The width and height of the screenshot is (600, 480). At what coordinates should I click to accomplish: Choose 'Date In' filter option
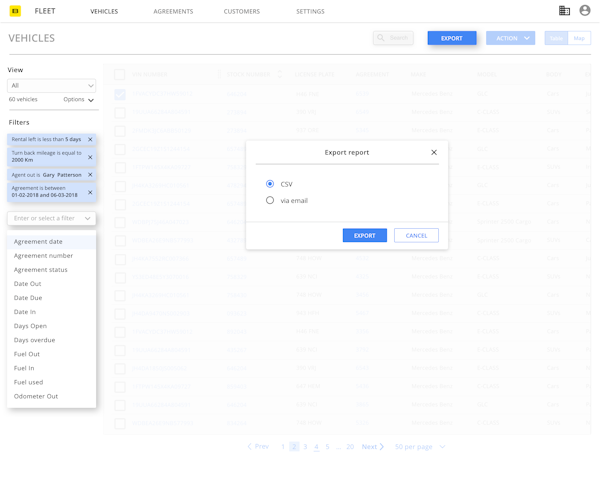[x=51, y=312]
